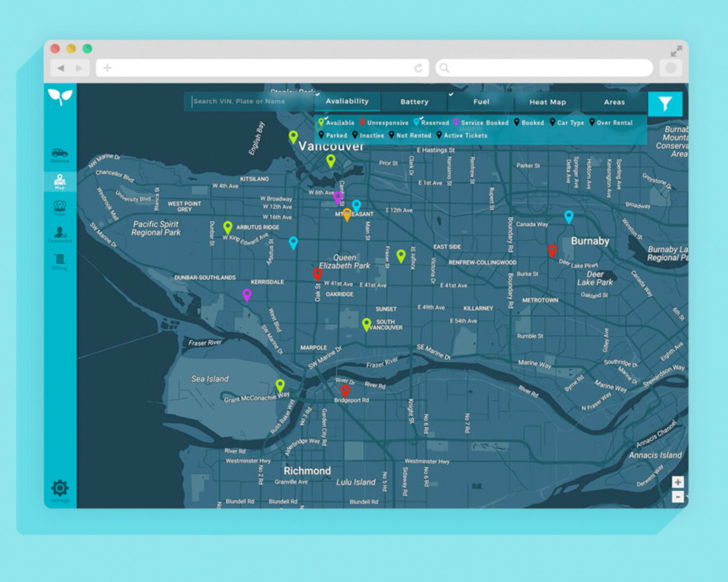Select the Areas tab
The height and width of the screenshot is (582, 728).
click(x=614, y=102)
